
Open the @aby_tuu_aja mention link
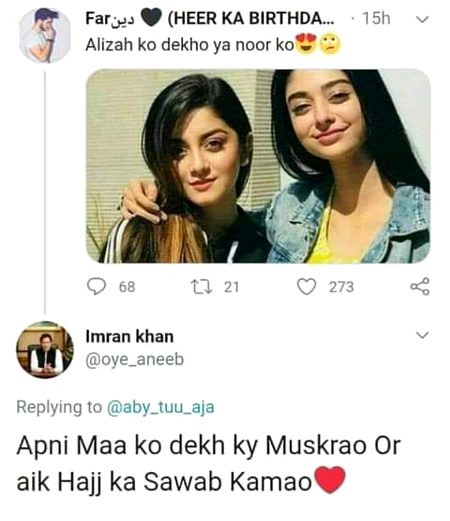tap(160, 407)
